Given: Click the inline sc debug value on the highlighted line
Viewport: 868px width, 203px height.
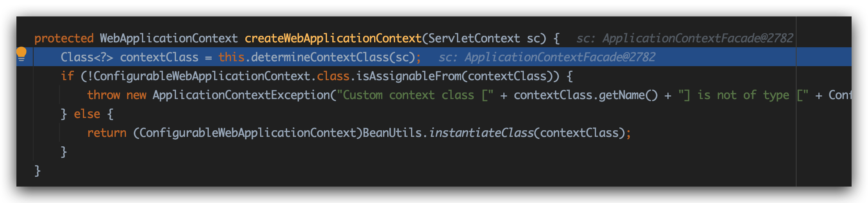Looking at the screenshot, I should click(546, 57).
